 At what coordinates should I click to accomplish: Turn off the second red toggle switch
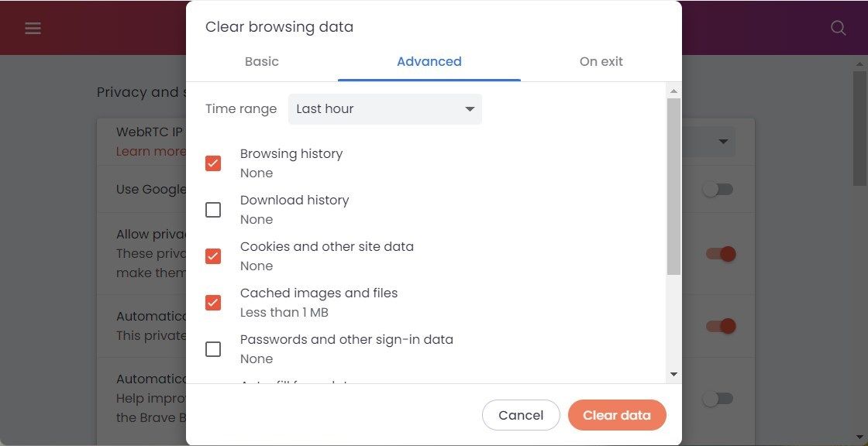[721, 326]
